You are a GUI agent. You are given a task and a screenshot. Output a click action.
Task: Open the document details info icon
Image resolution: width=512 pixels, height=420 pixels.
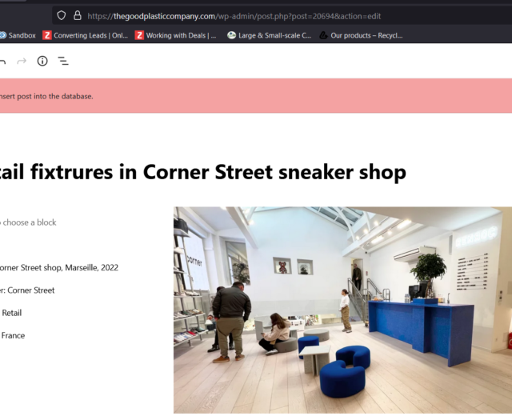point(42,61)
